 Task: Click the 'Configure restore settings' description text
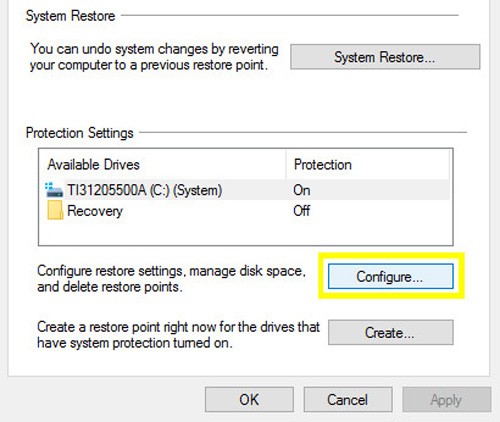tap(171, 279)
